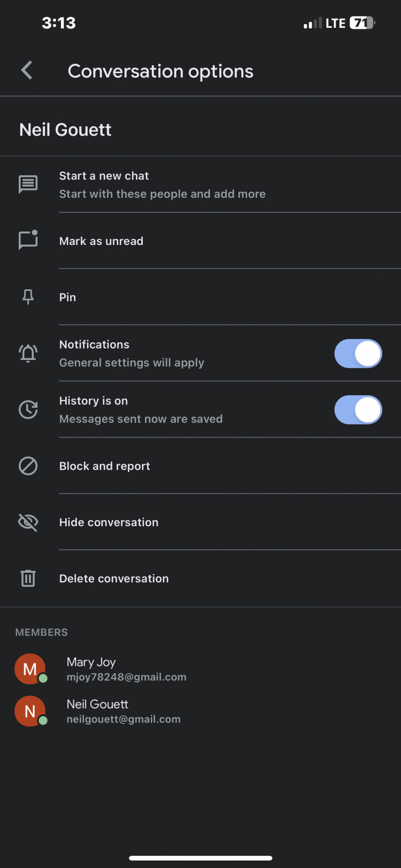Choose Hide conversation
401x868 pixels.
(x=109, y=523)
